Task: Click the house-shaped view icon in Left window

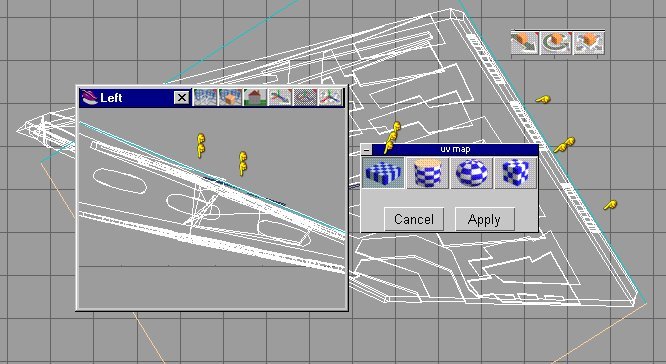Action: (255, 97)
